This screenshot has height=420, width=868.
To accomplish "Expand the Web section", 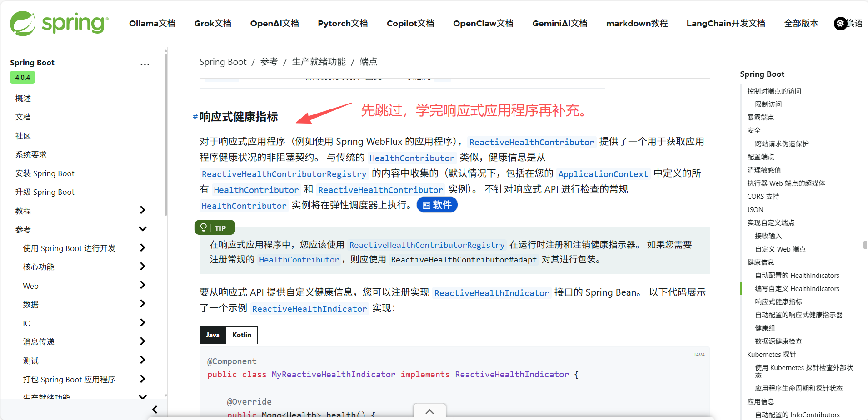I will [x=143, y=285].
